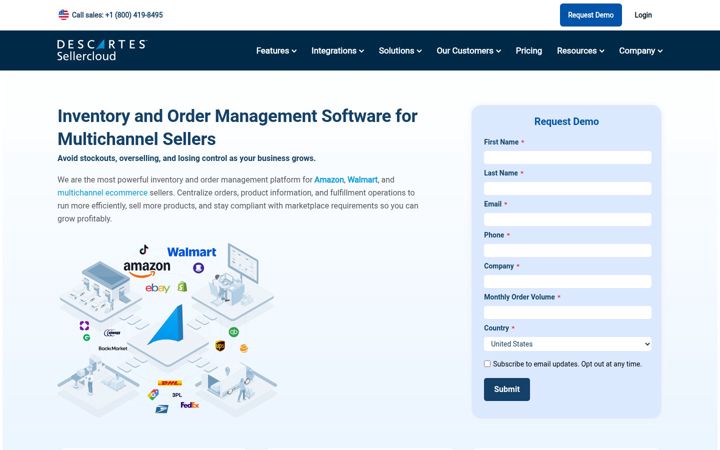Viewport: 720px width, 450px height.
Task: Submit the Request Demo form
Action: coord(506,389)
